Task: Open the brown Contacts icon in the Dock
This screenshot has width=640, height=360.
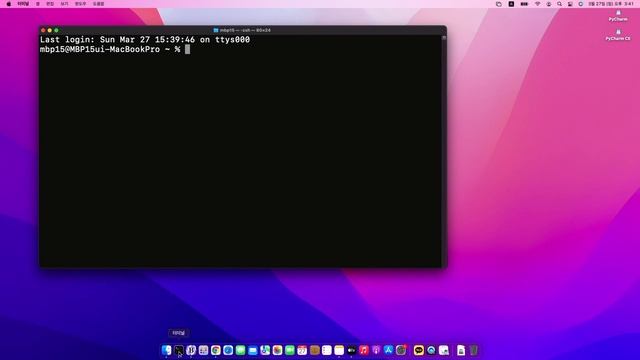Action: click(315, 350)
